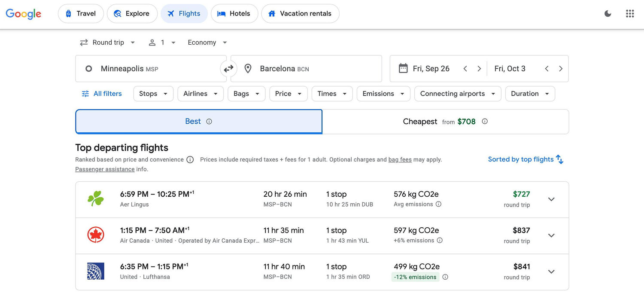This screenshot has height=296, width=644.
Task: Swap origin and destination airports
Action: point(228,69)
